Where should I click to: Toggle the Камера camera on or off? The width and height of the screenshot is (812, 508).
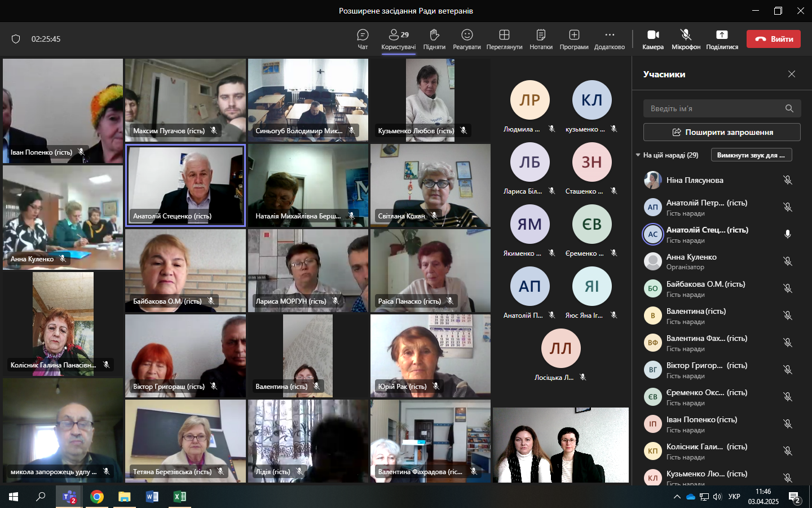(653, 38)
